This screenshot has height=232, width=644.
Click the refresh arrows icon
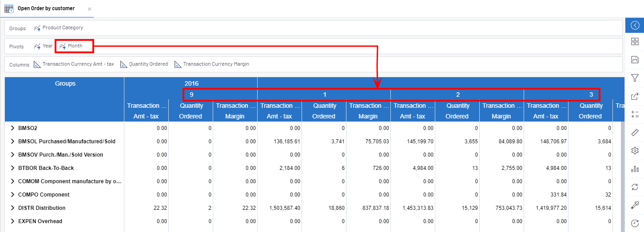tap(635, 187)
